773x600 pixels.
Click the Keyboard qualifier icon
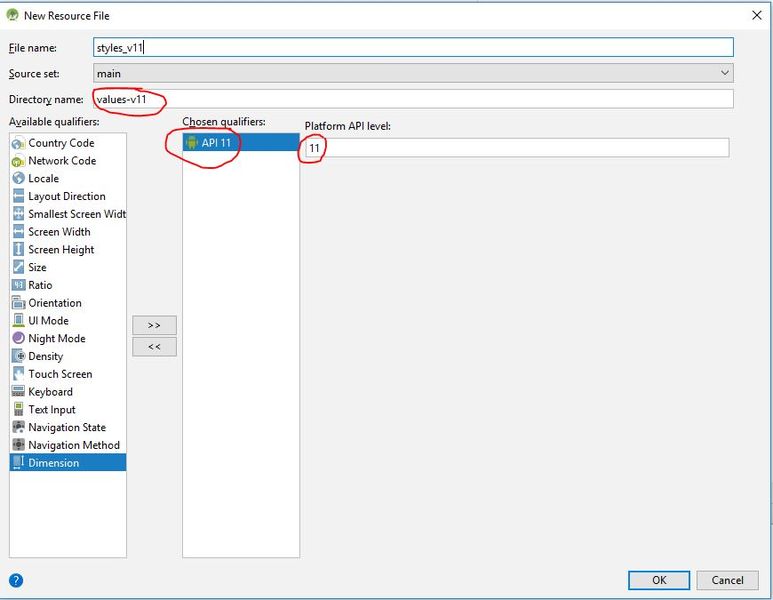pyautogui.click(x=18, y=391)
